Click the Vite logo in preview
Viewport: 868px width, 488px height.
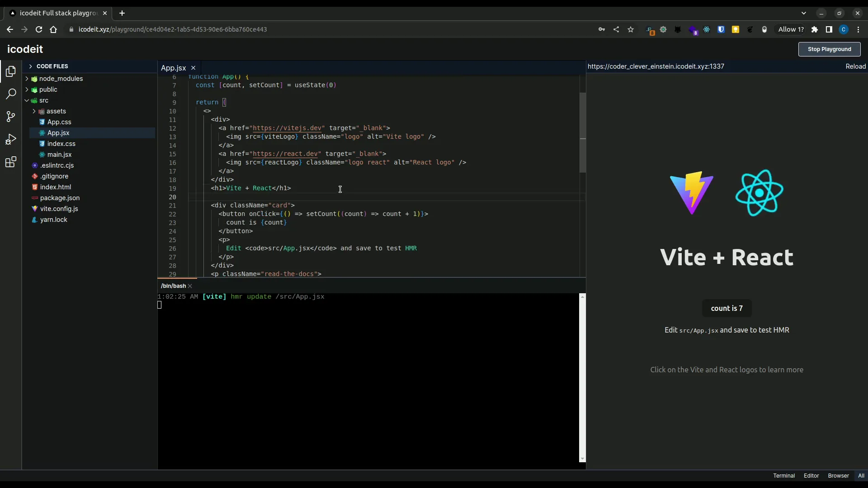pyautogui.click(x=692, y=193)
